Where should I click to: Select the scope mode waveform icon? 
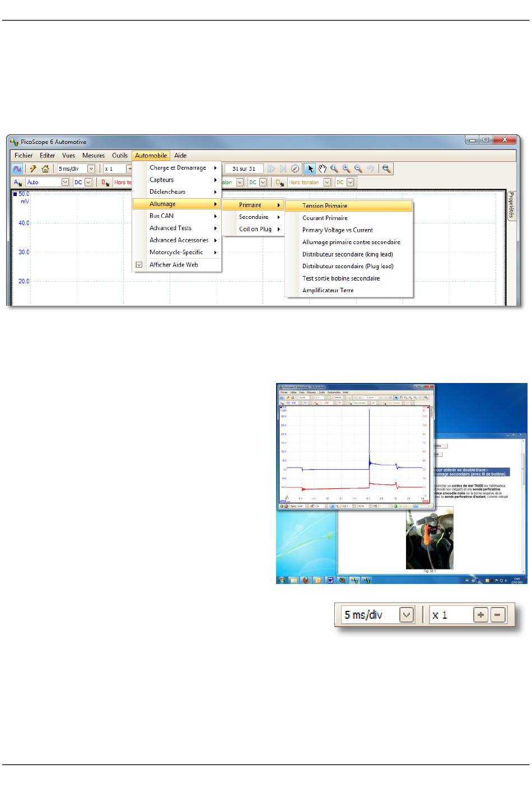click(x=17, y=169)
